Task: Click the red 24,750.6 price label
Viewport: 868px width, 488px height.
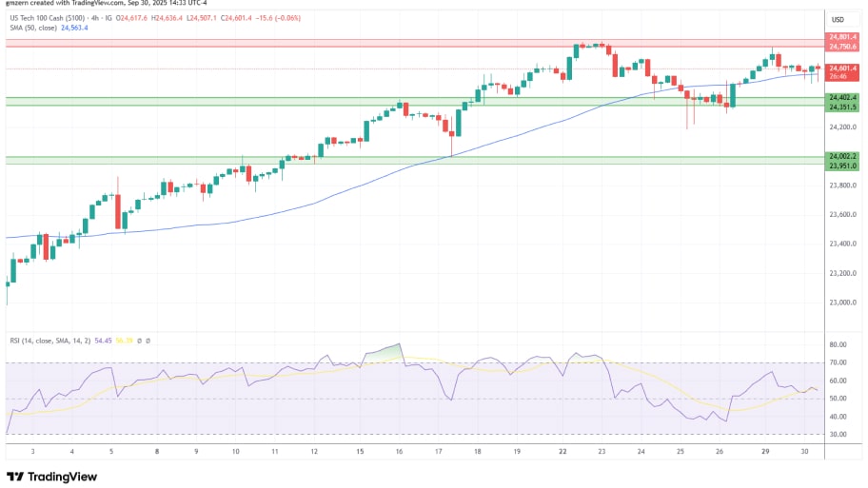Action: tap(843, 47)
